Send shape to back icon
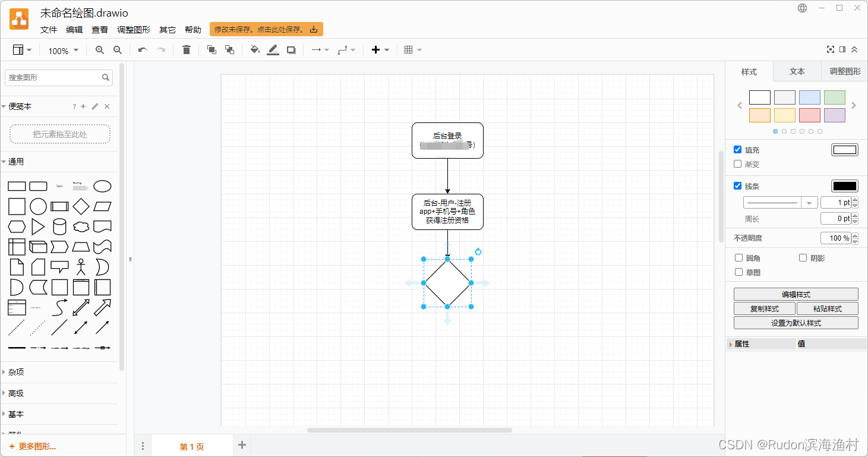Viewport: 868px width, 457px height. tap(229, 51)
